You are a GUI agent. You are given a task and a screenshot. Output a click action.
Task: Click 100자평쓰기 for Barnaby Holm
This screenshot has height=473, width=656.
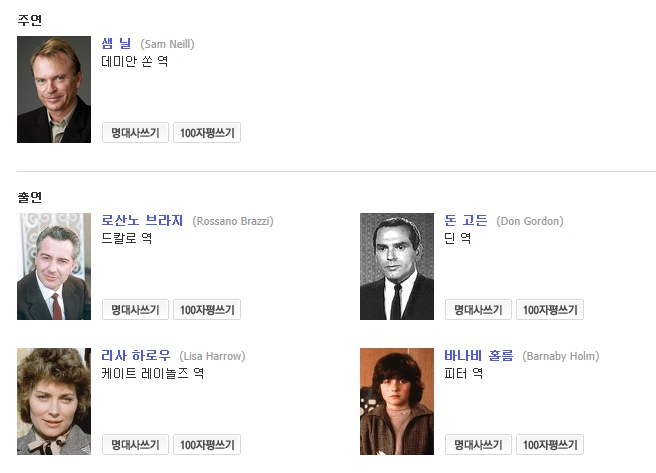(550, 445)
